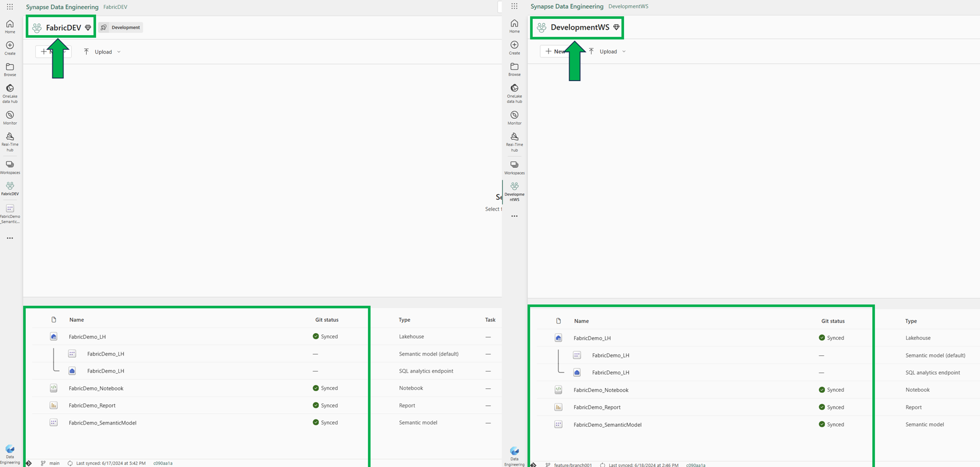Open Real-Time hub in DevelopmentWS sidebar
980x467 pixels.
point(514,142)
